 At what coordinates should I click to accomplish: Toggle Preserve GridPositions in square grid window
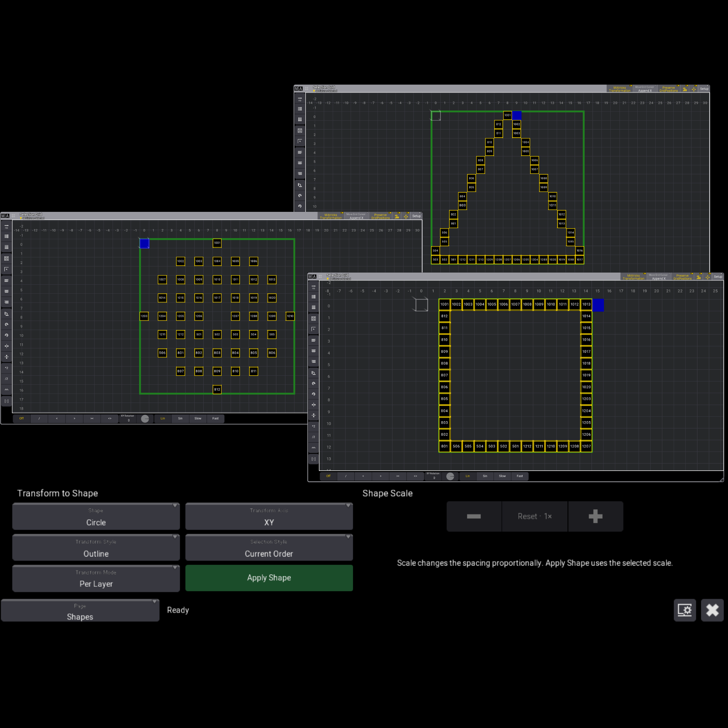point(682,277)
